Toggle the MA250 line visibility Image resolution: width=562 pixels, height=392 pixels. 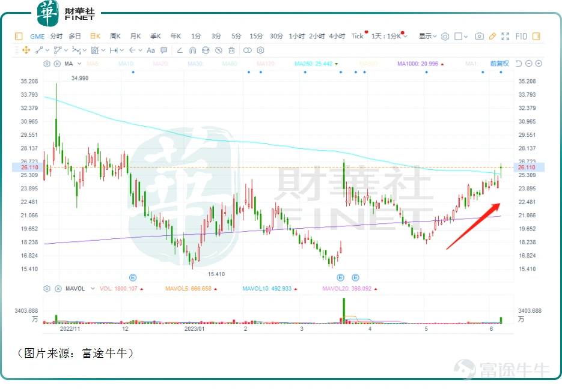[x=316, y=64]
